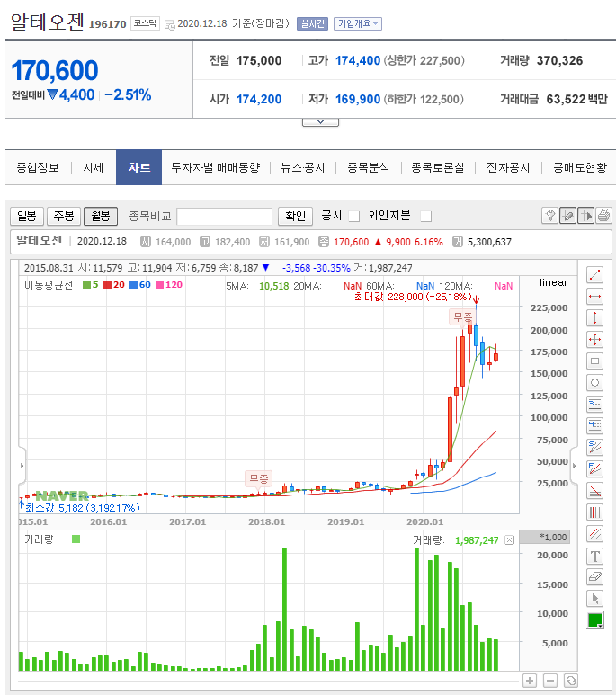Select the Fibonacci retracement lines tool
The width and height of the screenshot is (616, 695).
pos(594,490)
